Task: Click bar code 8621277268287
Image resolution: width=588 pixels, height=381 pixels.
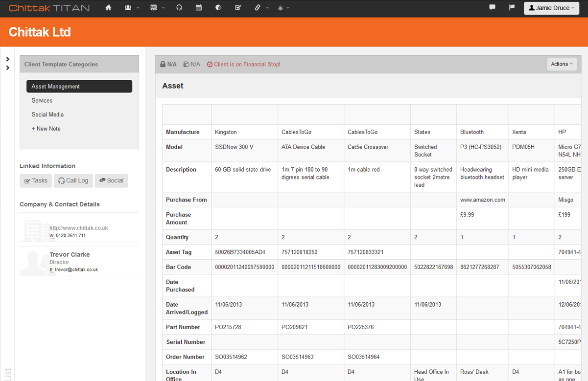Action: coord(480,267)
